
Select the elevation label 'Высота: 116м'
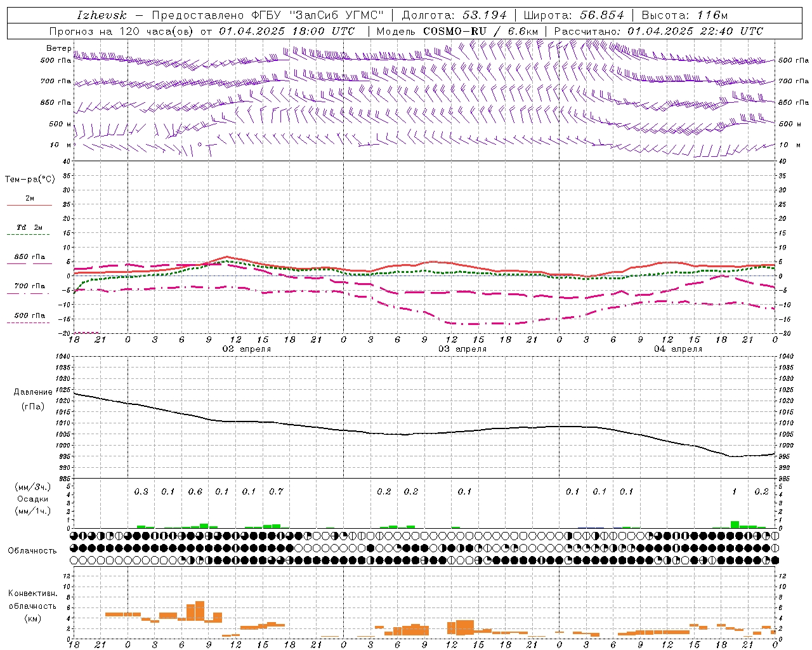coord(684,15)
